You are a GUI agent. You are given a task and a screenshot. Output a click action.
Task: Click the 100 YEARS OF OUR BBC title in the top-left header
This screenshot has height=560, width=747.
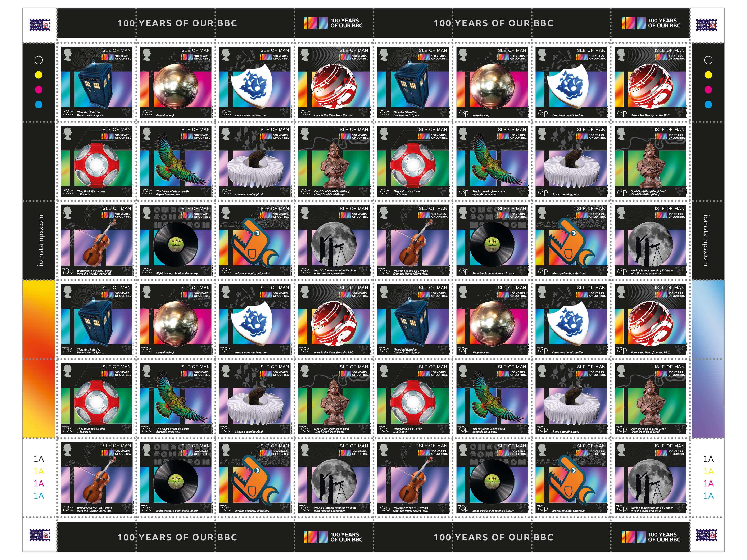coord(177,23)
